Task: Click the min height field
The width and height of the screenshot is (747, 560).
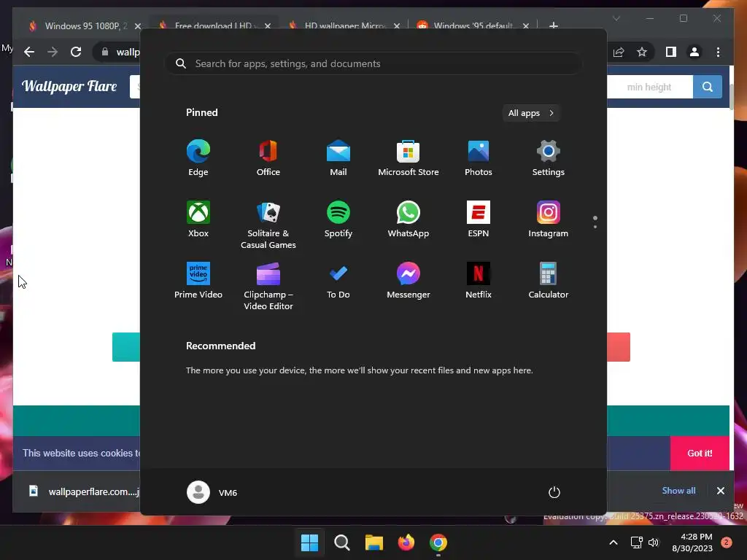Action: [650, 87]
